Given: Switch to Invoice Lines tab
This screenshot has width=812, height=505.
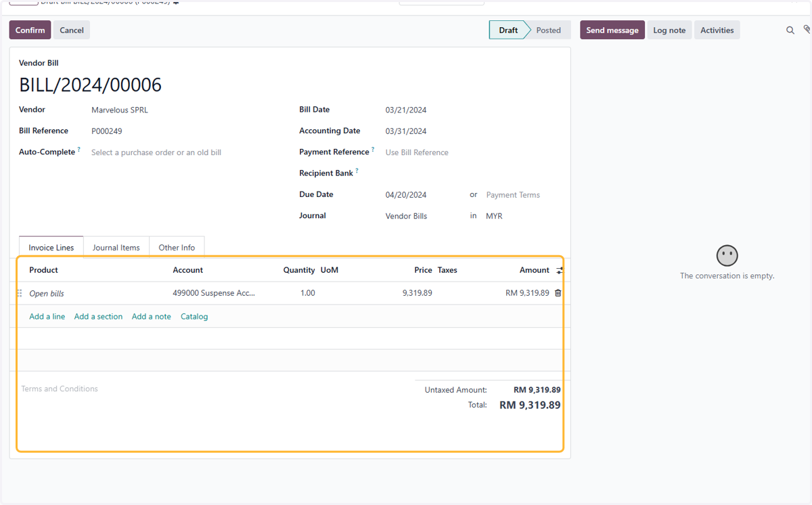Looking at the screenshot, I should [51, 247].
